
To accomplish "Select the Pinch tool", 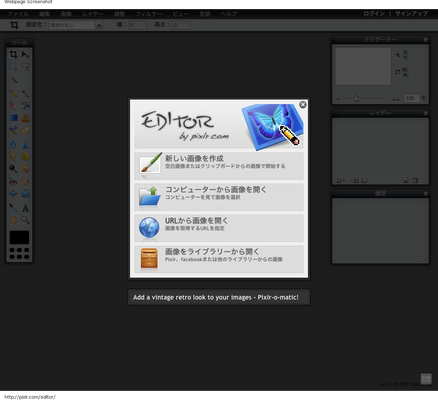I will click(x=25, y=194).
